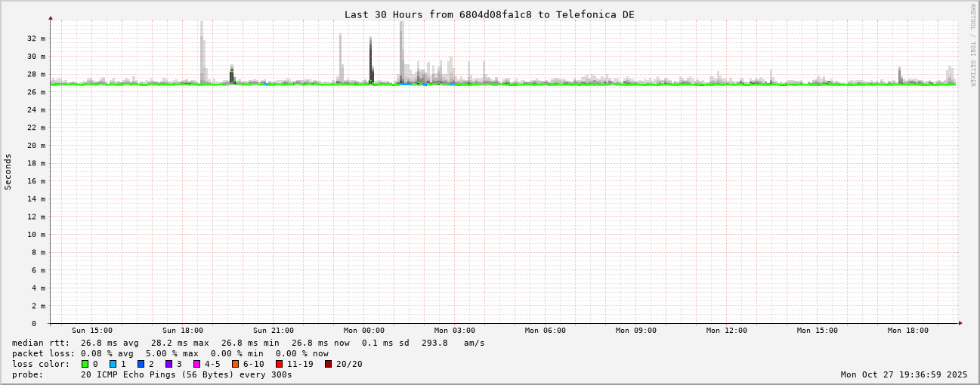980x385 pixels.
Task: Select the red 11-19 loss swatch
Action: (x=279, y=364)
